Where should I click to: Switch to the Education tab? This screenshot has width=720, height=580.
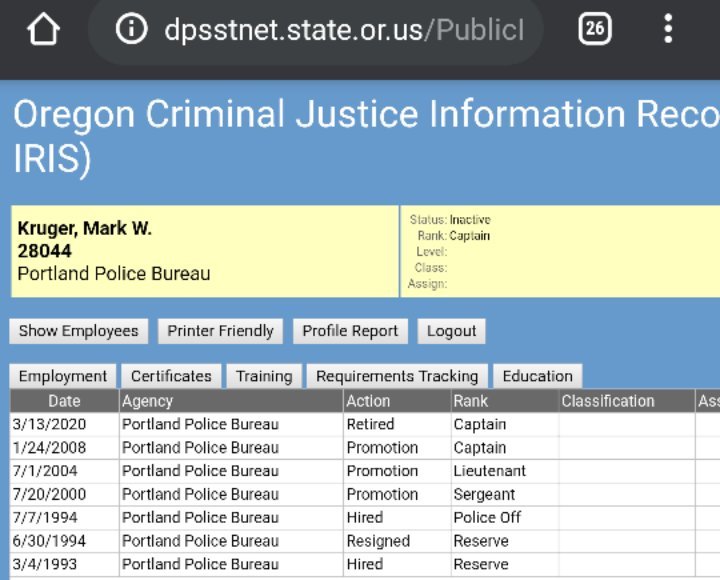pyautogui.click(x=538, y=376)
